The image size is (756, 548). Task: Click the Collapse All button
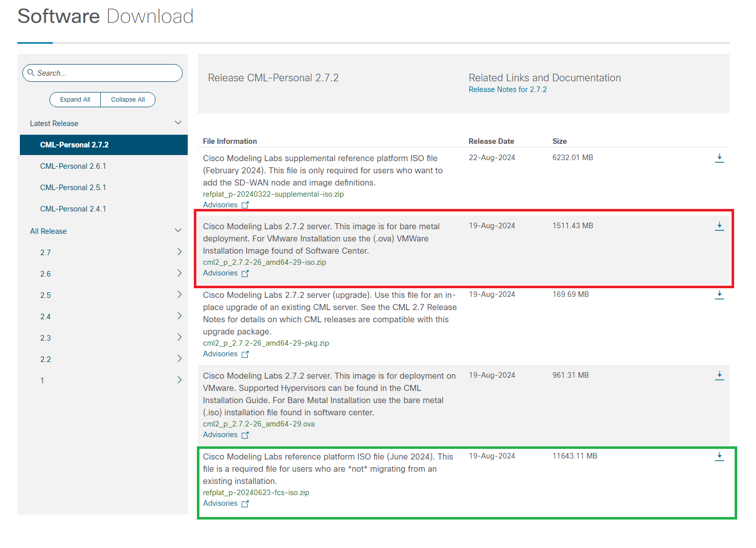[x=128, y=100]
